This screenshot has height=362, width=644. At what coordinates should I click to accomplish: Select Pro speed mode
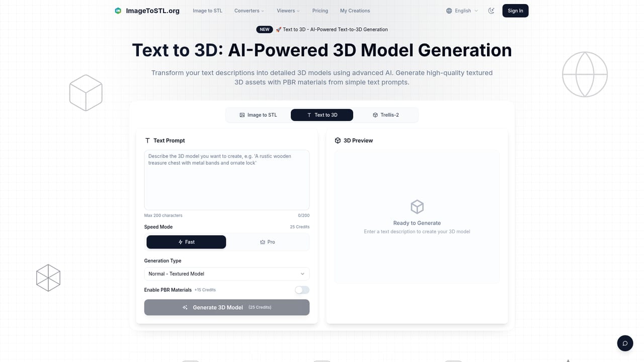pyautogui.click(x=267, y=242)
